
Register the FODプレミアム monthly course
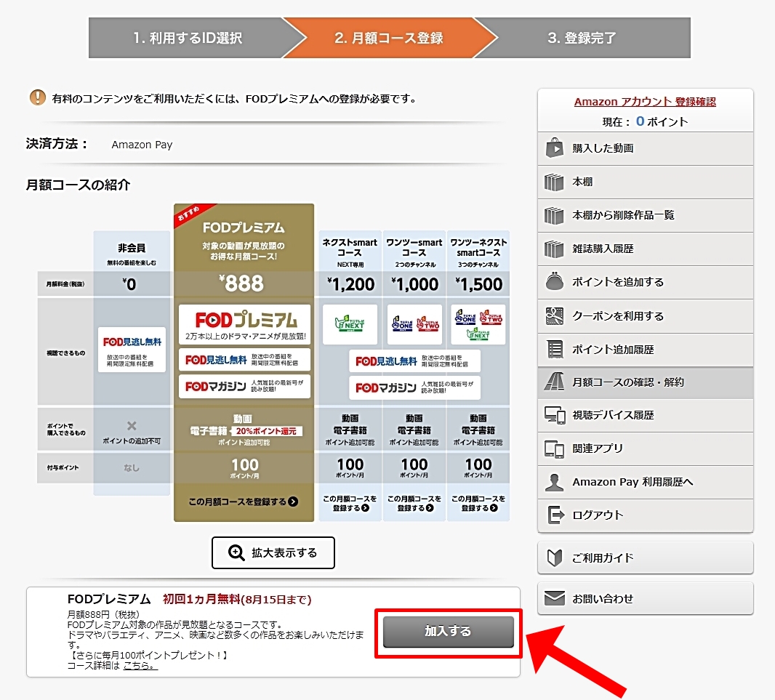[243, 502]
